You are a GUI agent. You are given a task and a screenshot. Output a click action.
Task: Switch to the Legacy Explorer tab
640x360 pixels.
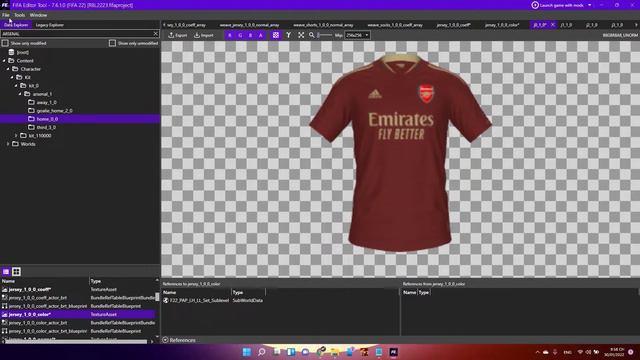point(50,25)
